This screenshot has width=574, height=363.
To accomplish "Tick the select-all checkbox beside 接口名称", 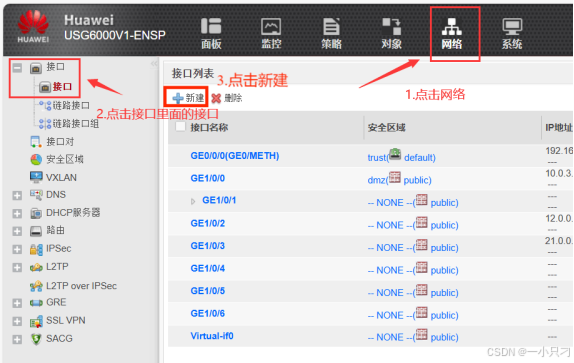I will [180, 127].
